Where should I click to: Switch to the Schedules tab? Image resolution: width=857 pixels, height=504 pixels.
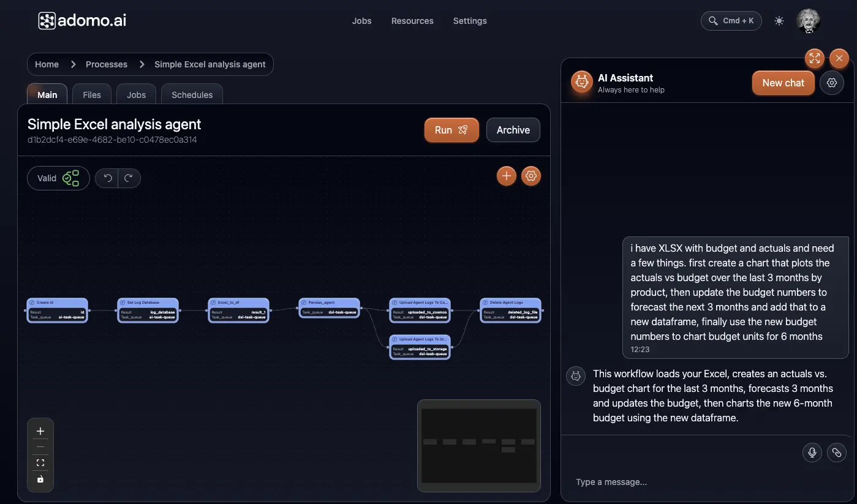[x=192, y=94]
